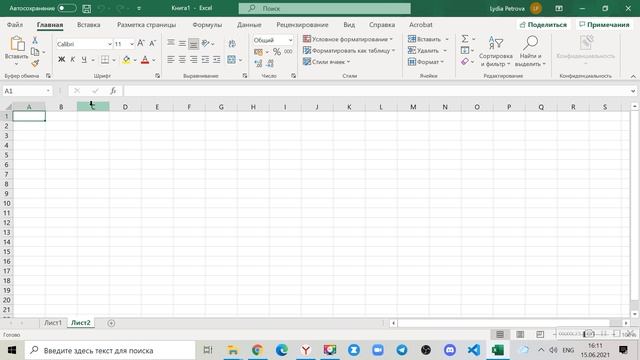The height and width of the screenshot is (360, 640).
Task: Align text right
Action: [193, 60]
